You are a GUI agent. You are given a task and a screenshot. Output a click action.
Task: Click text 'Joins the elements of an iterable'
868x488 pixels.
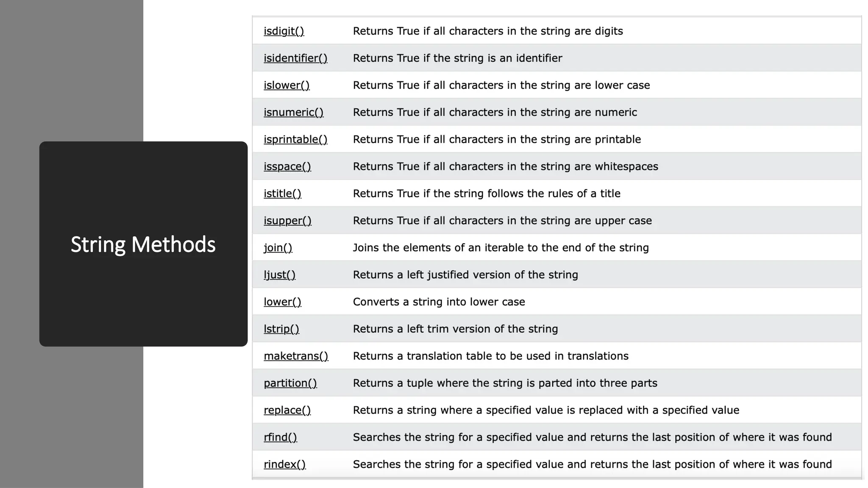point(437,248)
